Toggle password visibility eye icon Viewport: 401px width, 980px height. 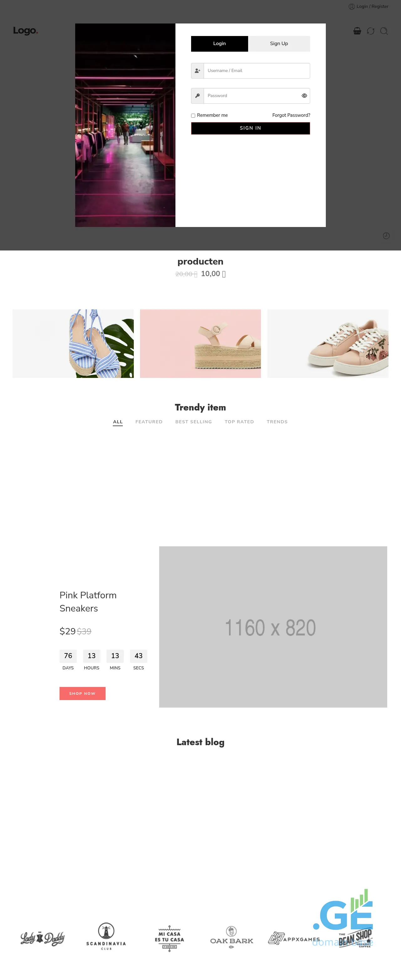304,96
